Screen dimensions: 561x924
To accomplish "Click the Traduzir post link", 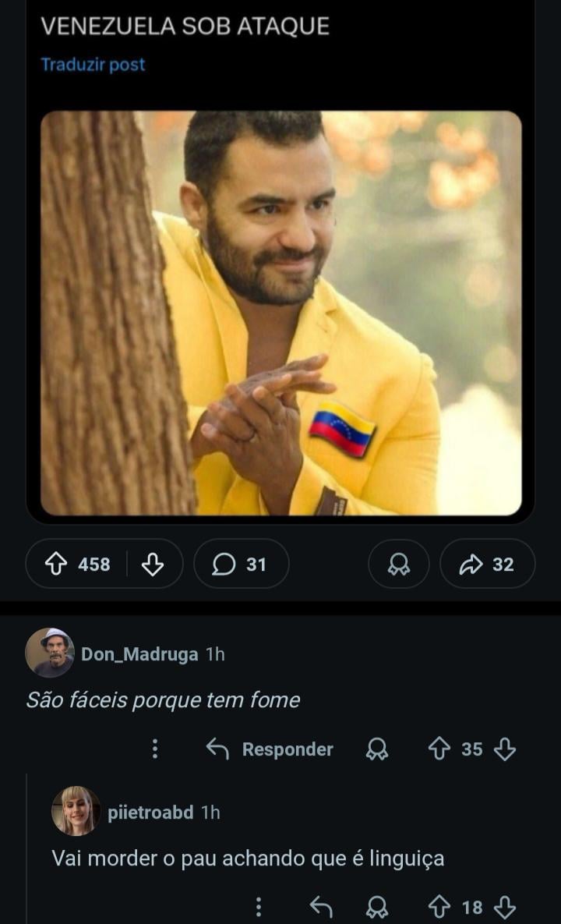I will (x=93, y=65).
